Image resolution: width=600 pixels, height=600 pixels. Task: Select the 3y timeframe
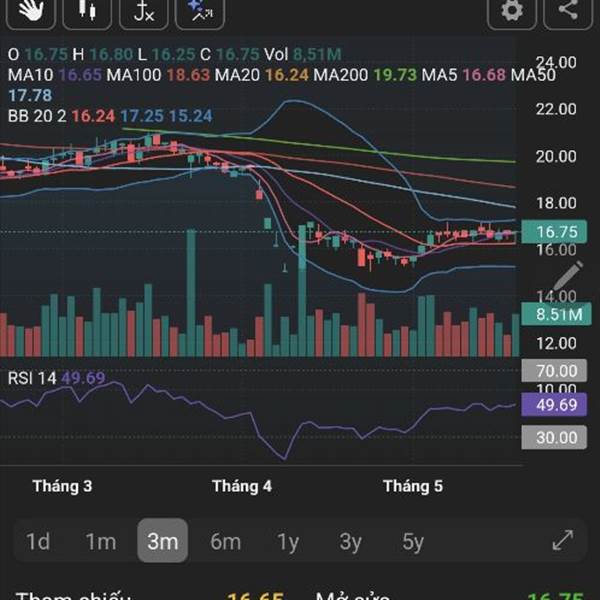point(350,542)
